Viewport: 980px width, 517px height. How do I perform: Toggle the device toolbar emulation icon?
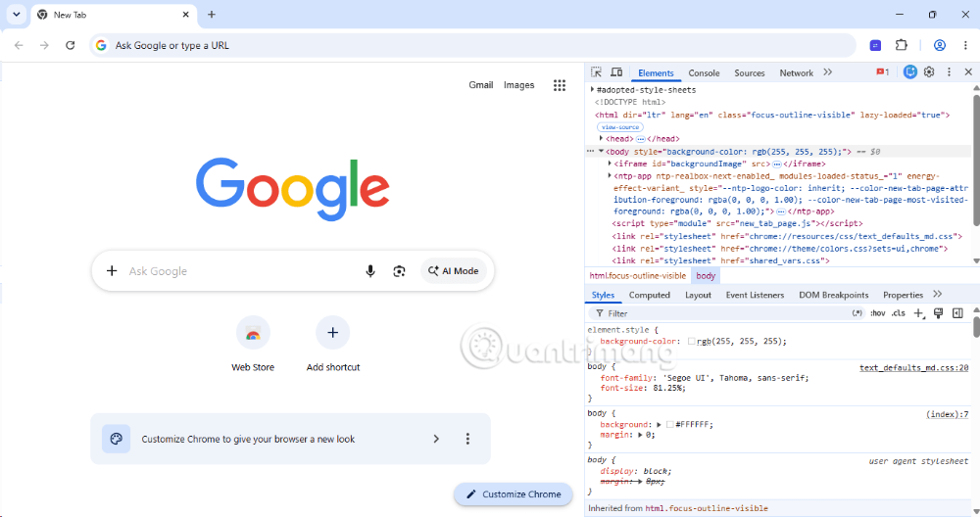pos(616,72)
